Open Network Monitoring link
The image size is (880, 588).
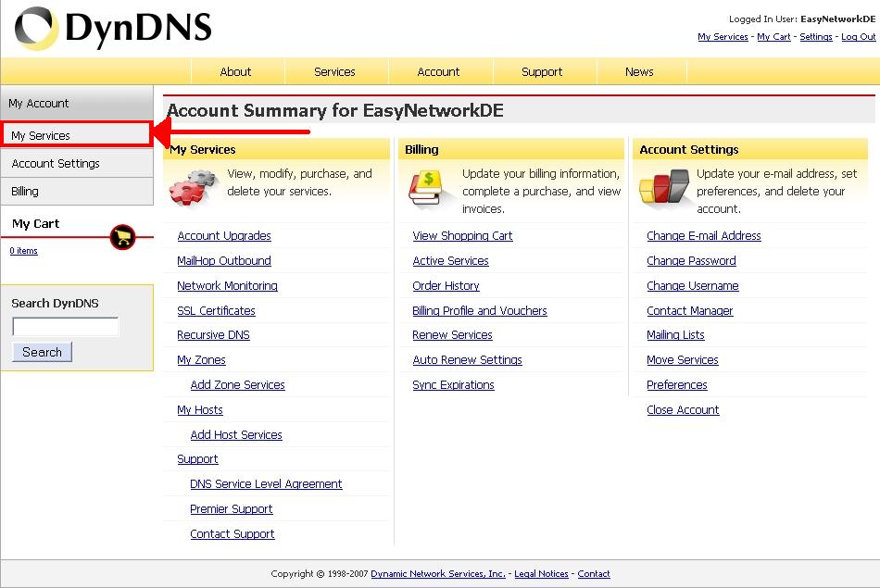tap(227, 285)
